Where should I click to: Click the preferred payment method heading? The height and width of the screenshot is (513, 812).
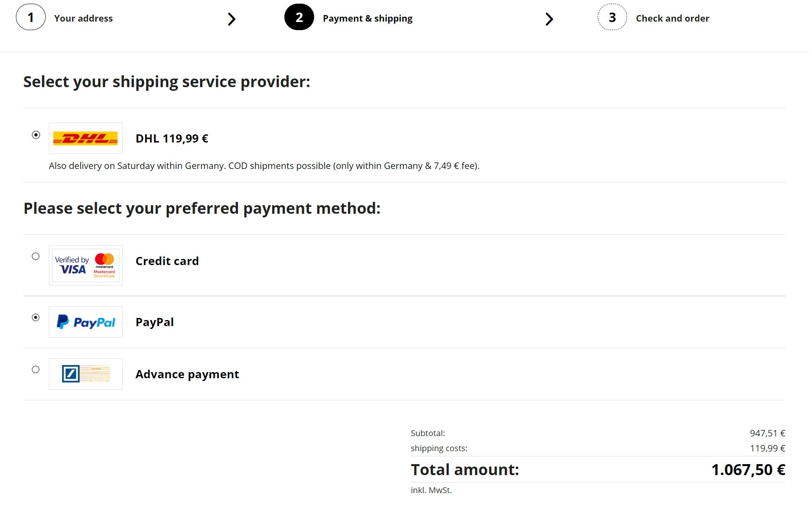(x=202, y=208)
